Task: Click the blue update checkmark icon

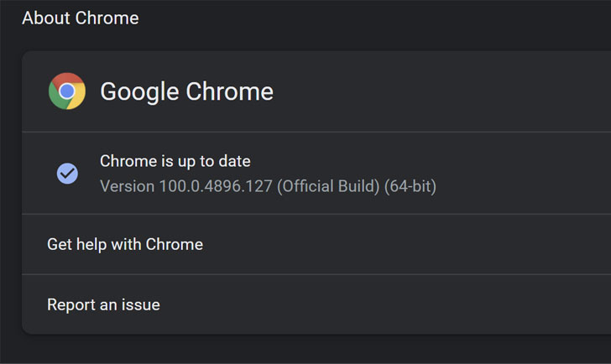Action: (x=67, y=173)
